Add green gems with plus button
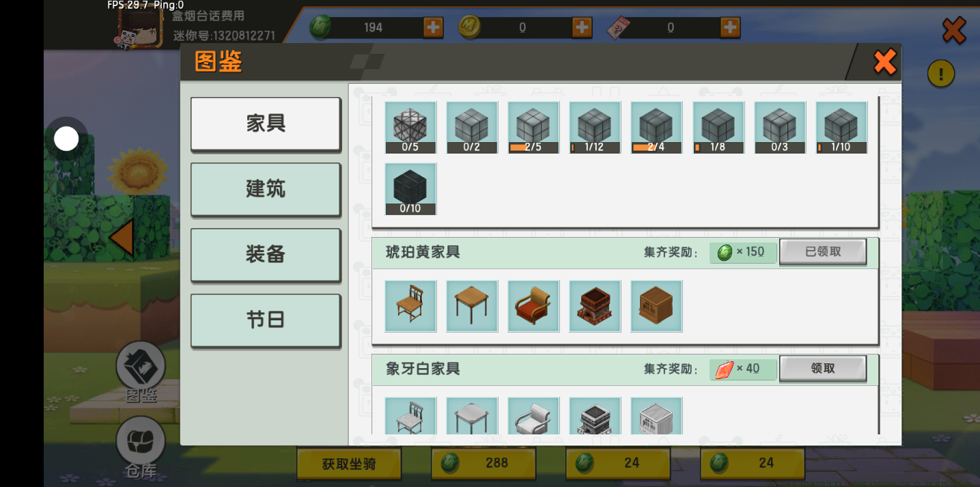This screenshot has width=980, height=487. tap(433, 27)
